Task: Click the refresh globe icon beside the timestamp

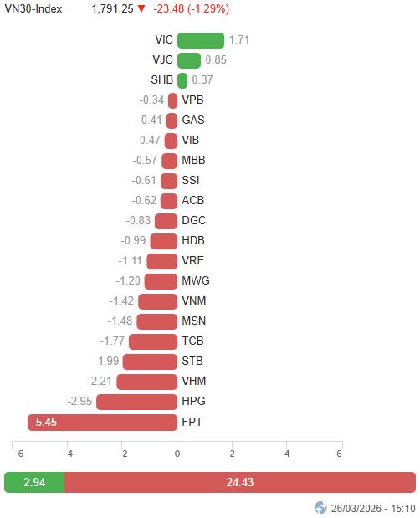Action: click(x=320, y=508)
